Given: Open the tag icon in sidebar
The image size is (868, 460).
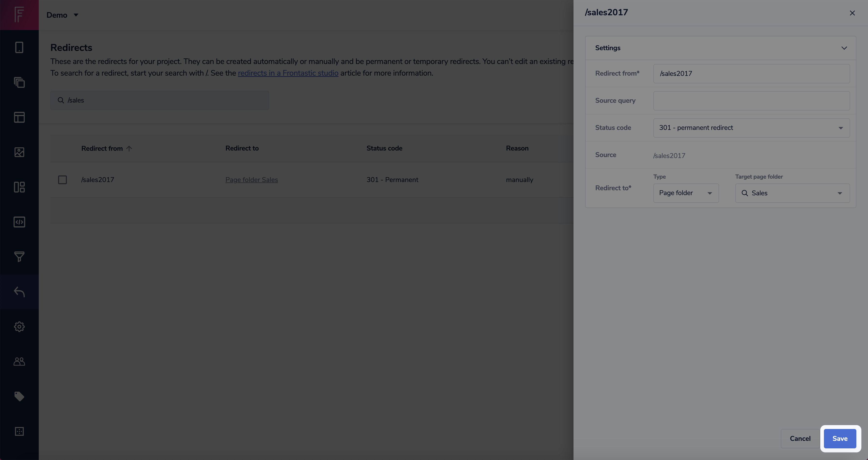Looking at the screenshot, I should pos(19,396).
